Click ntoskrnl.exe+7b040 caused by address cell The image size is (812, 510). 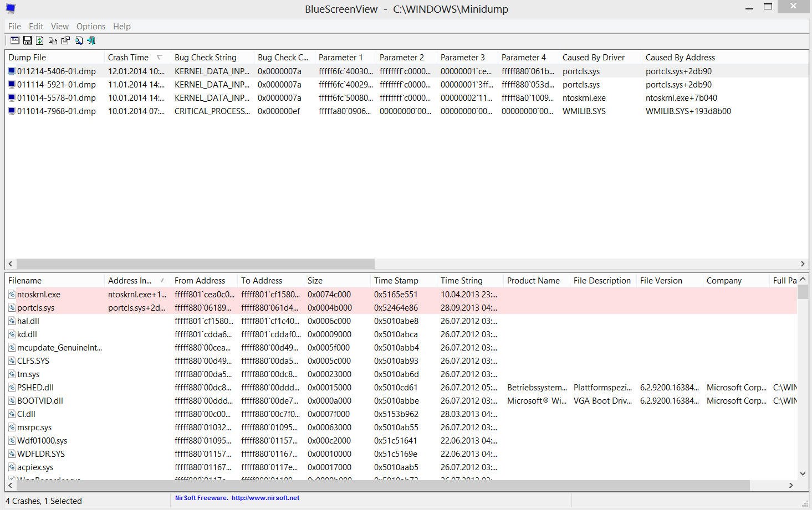[681, 97]
